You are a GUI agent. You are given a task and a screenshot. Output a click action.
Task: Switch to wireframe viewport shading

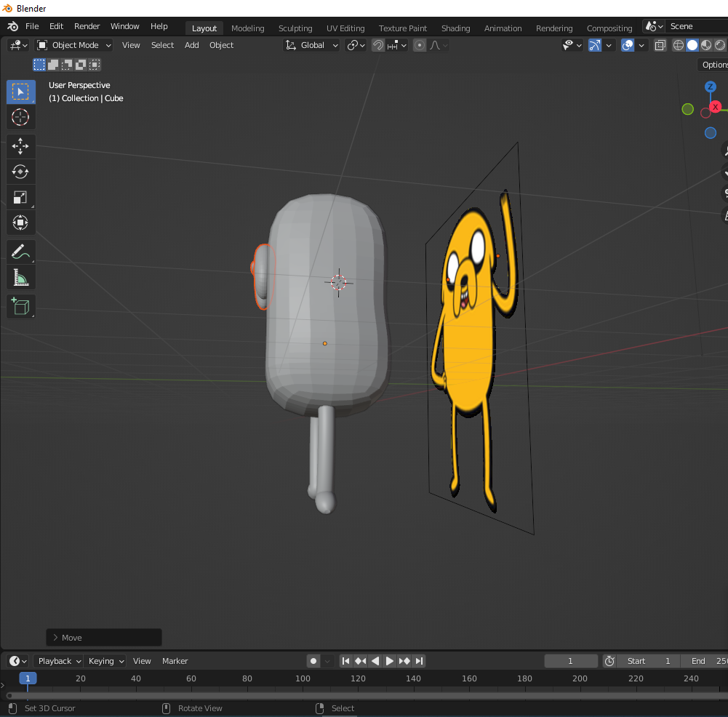[679, 45]
